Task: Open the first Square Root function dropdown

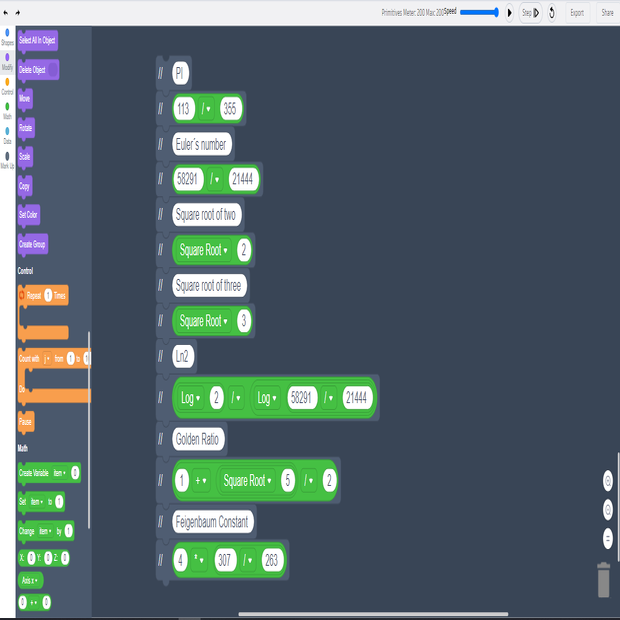Action: 203,250
